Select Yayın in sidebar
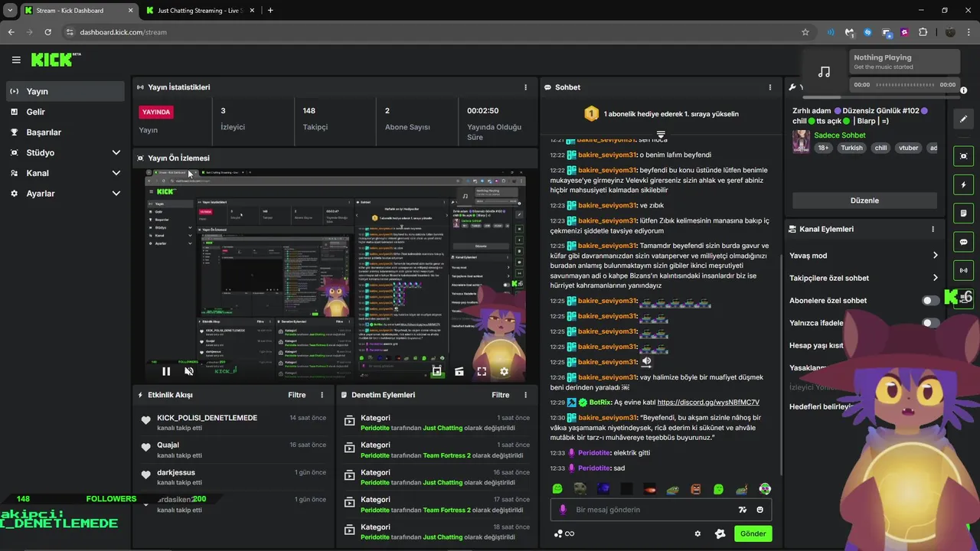Image resolution: width=980 pixels, height=551 pixels. tap(64, 91)
